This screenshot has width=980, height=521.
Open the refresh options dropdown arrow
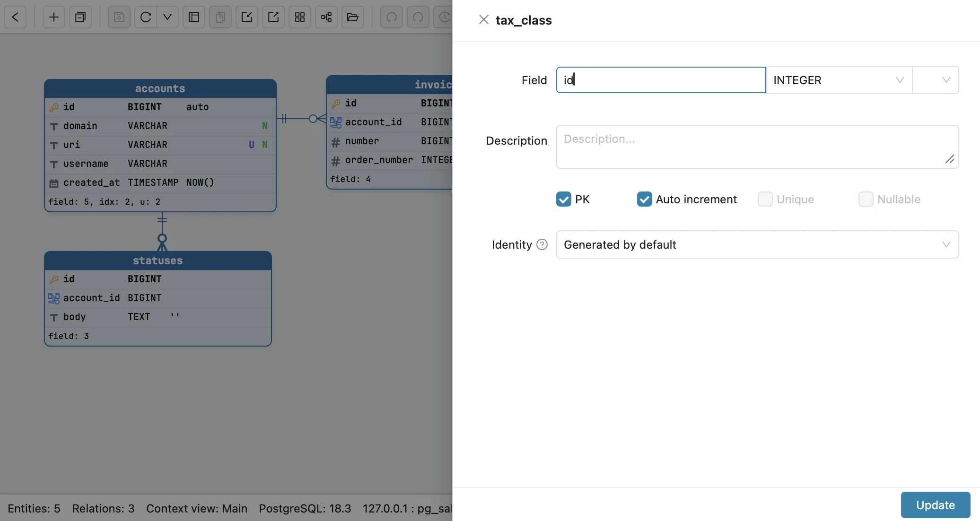[x=167, y=17]
